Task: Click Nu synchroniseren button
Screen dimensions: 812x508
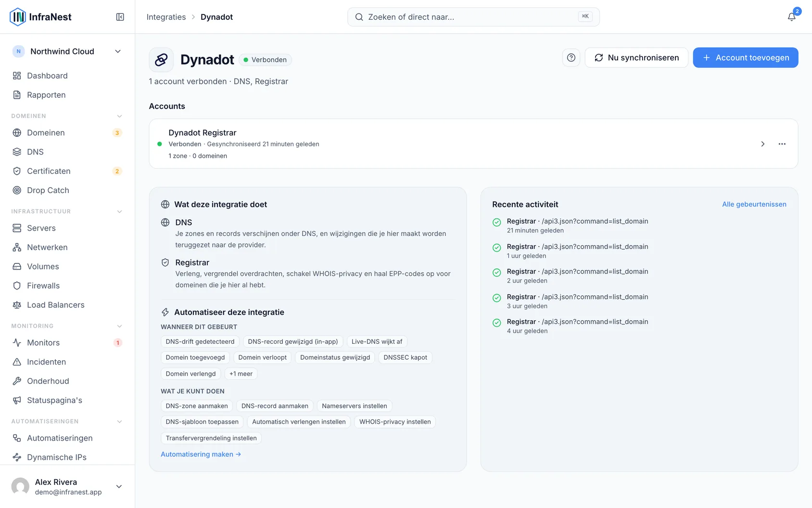Action: click(x=636, y=58)
